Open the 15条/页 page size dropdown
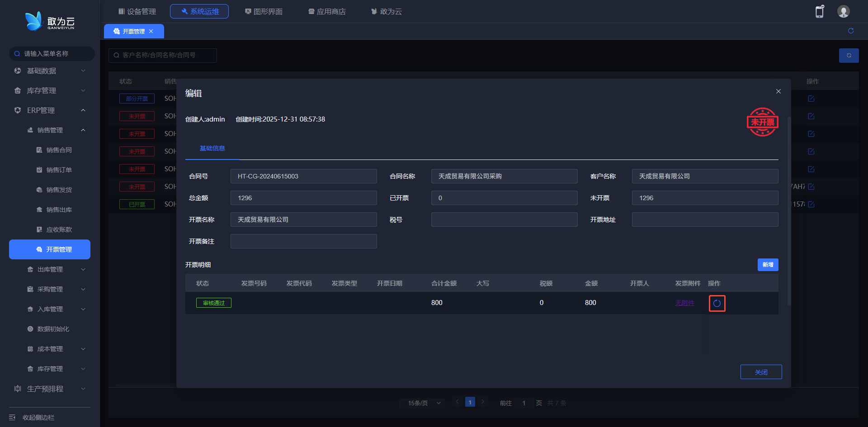This screenshot has width=868, height=427. (424, 403)
